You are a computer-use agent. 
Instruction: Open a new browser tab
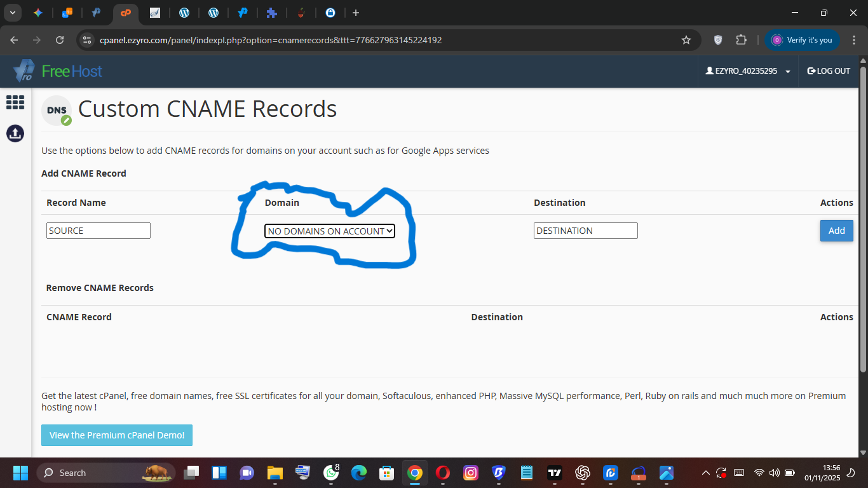point(355,13)
